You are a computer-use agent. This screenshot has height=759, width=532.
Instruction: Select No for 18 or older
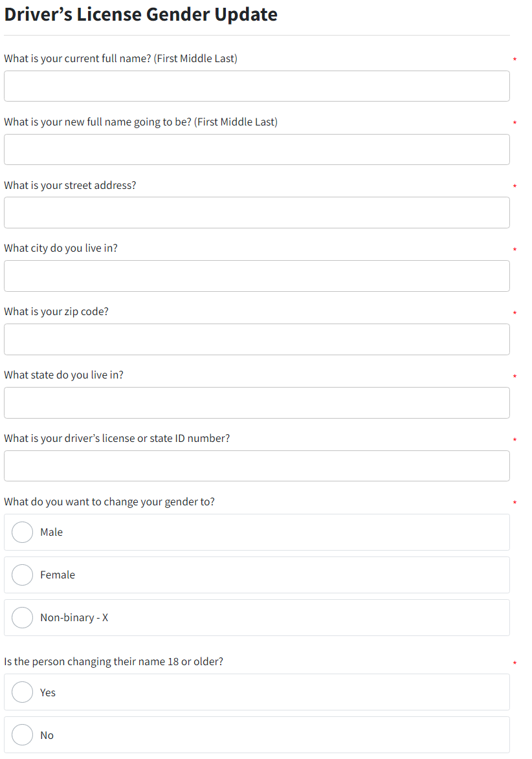(22, 734)
